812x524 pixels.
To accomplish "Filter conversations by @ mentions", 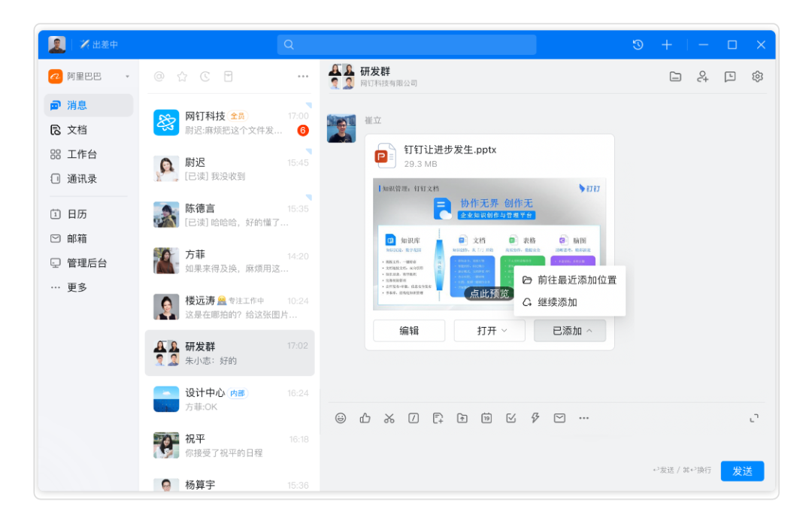I will coord(159,76).
